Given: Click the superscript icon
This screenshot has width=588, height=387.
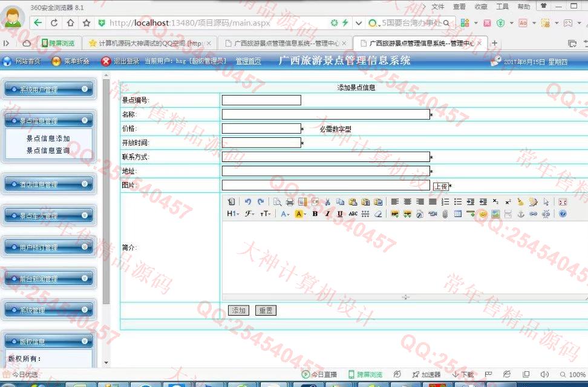Looking at the screenshot, I should 508,202.
